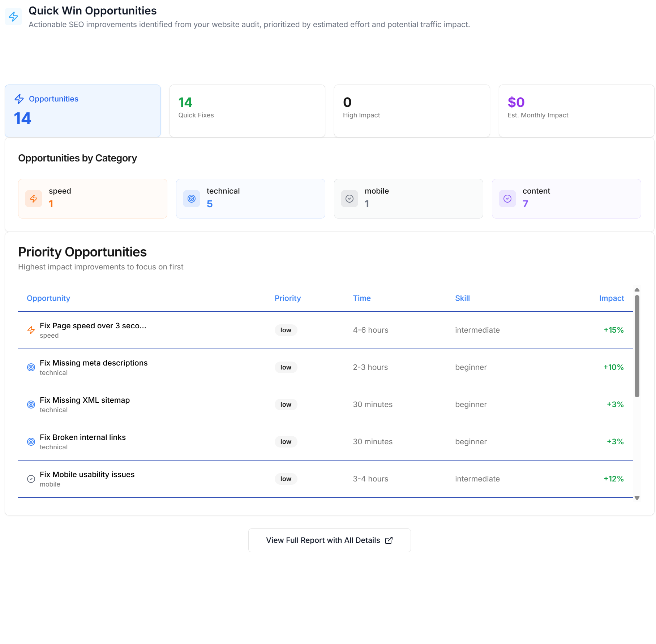Click the low badge on Fix Page speed row
The image size is (656, 644).
point(286,330)
